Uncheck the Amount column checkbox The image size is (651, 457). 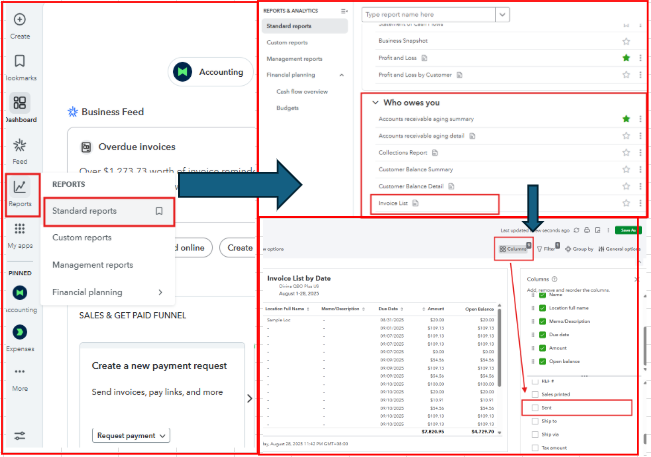[542, 348]
